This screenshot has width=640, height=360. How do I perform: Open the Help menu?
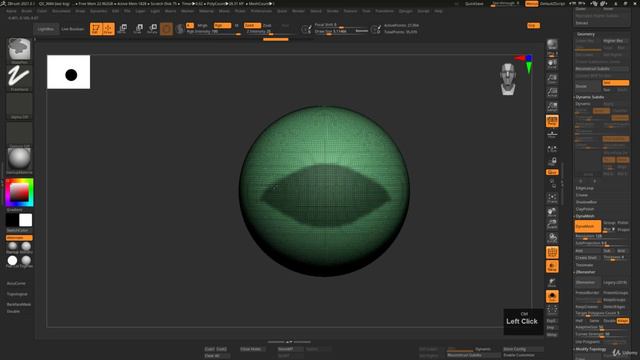point(438,11)
